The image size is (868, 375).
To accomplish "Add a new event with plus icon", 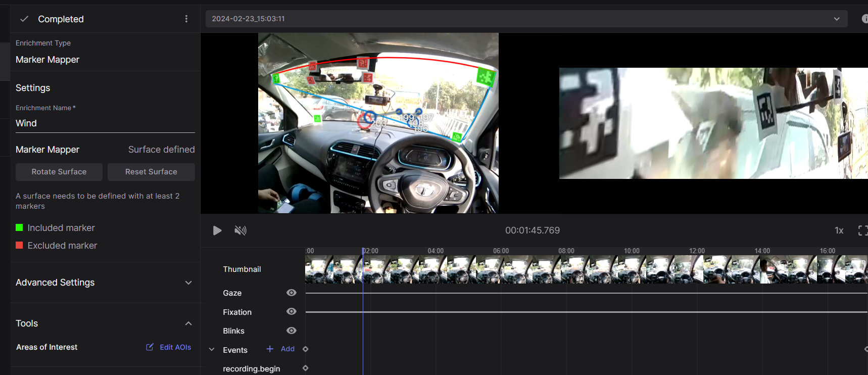I will pos(270,349).
